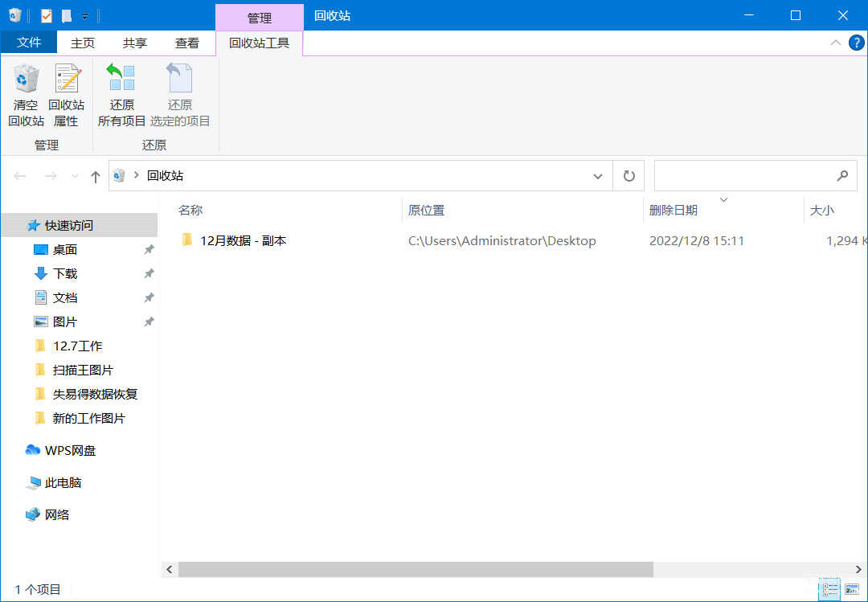The width and height of the screenshot is (868, 602).
Task: Go up one level with the up arrow
Action: pos(95,176)
